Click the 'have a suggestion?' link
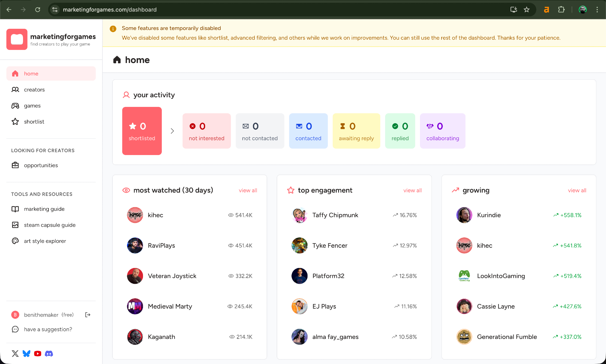This screenshot has height=364, width=606. pos(48,329)
